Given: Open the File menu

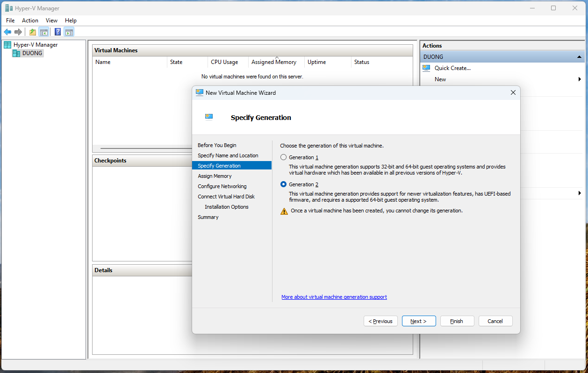Looking at the screenshot, I should 10,21.
